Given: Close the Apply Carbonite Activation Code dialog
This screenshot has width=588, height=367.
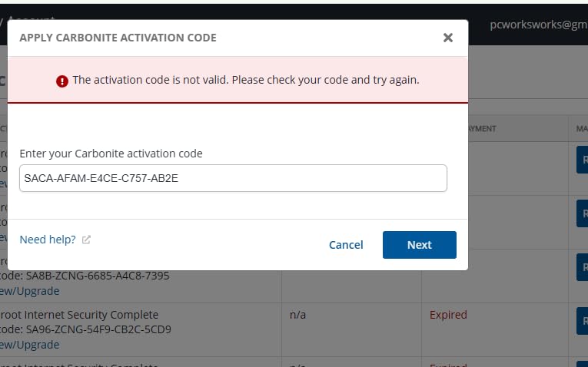Looking at the screenshot, I should pos(448,38).
